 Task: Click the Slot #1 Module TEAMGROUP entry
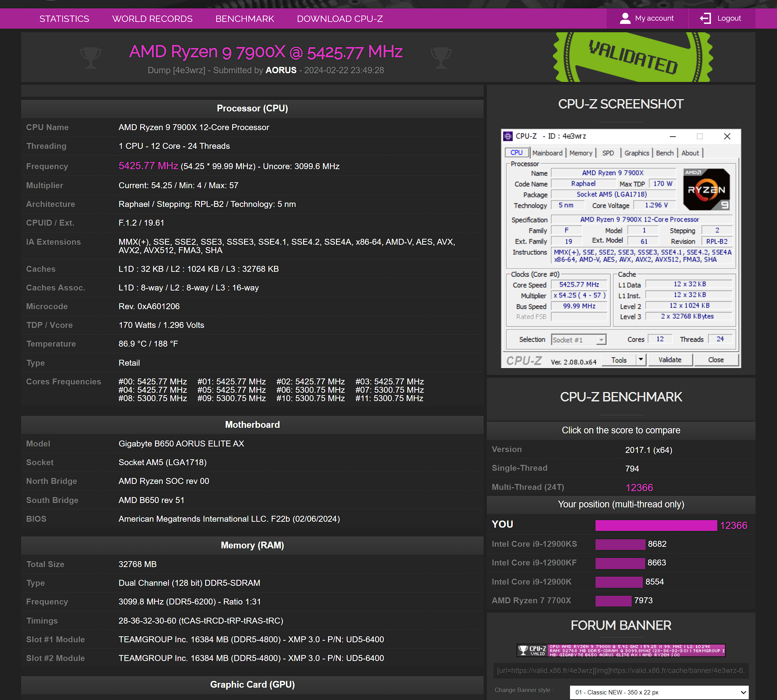(251, 640)
